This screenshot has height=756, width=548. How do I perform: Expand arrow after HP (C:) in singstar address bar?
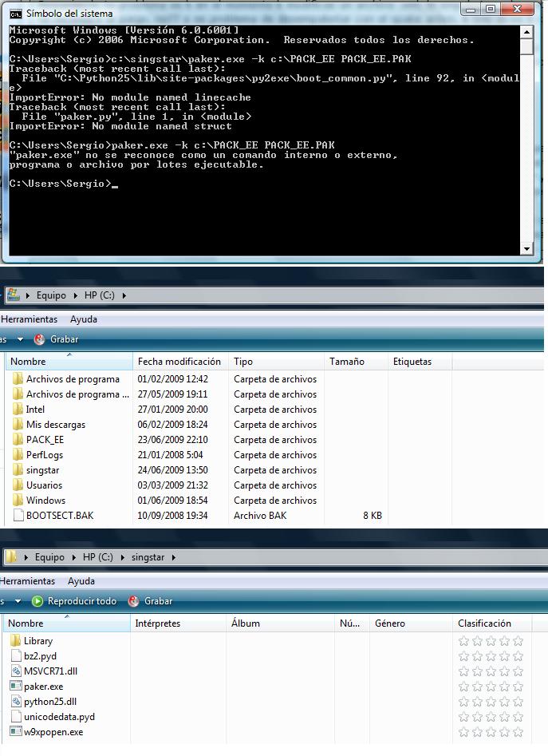click(x=122, y=557)
